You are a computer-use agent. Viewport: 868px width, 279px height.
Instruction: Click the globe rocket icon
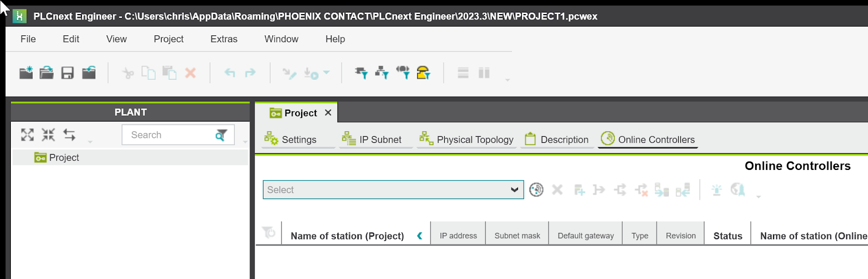(738, 189)
